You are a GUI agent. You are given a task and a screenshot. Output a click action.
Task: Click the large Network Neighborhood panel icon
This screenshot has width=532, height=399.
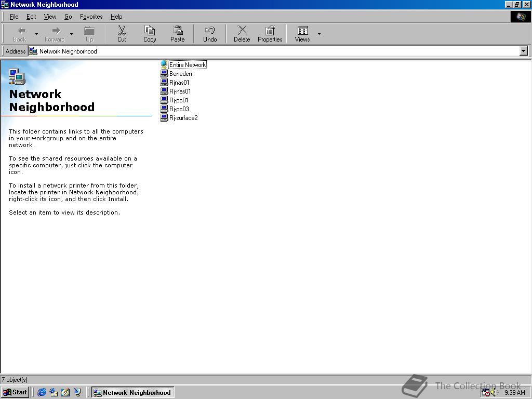pos(17,77)
